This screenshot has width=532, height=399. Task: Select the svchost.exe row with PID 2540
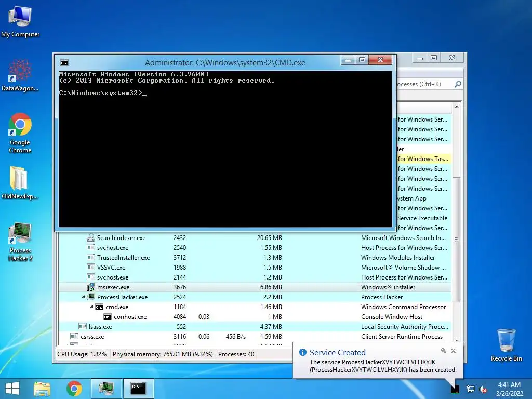pos(255,248)
